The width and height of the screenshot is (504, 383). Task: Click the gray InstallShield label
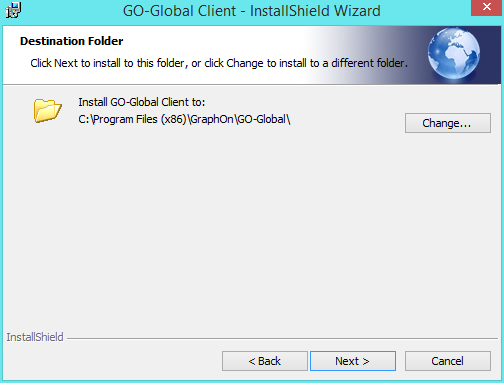click(x=35, y=337)
